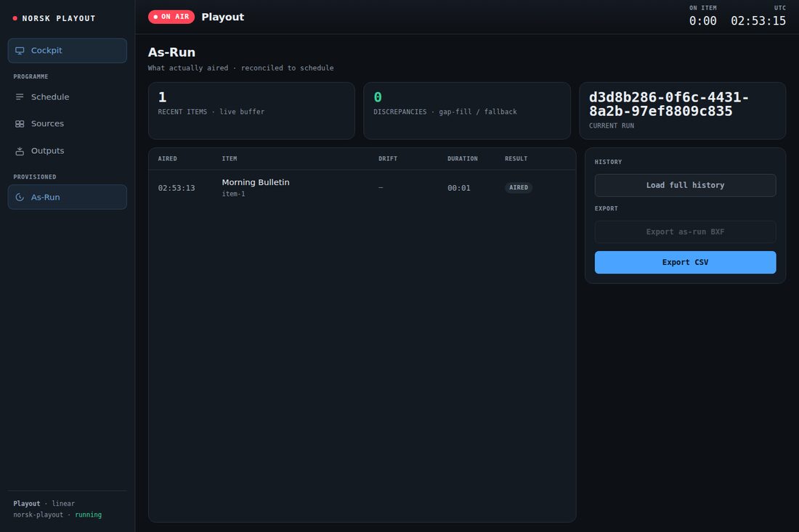Viewport: 799px width, 532px height.
Task: Click the DRIFT column header
Action: (388, 159)
